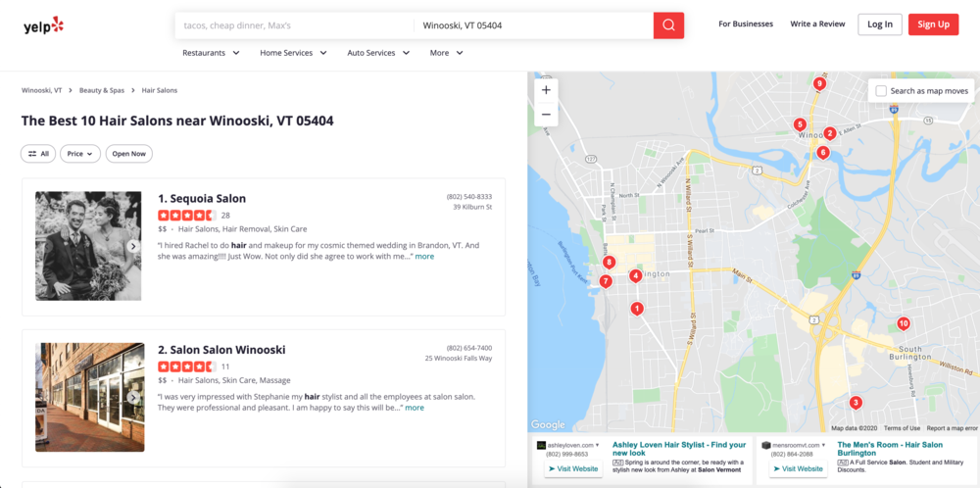Click address 39 Kilburn St
The height and width of the screenshot is (488, 980).
click(472, 207)
